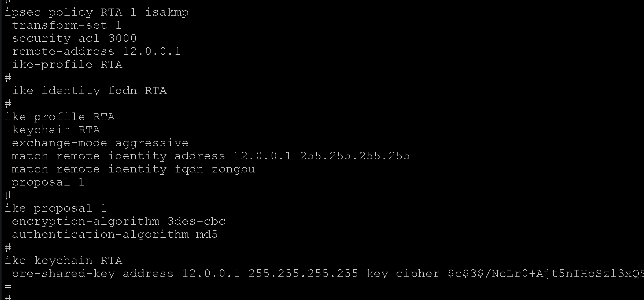Click the '3des-cbc' algorithm value
The height and width of the screenshot is (300, 644).
(x=196, y=222)
